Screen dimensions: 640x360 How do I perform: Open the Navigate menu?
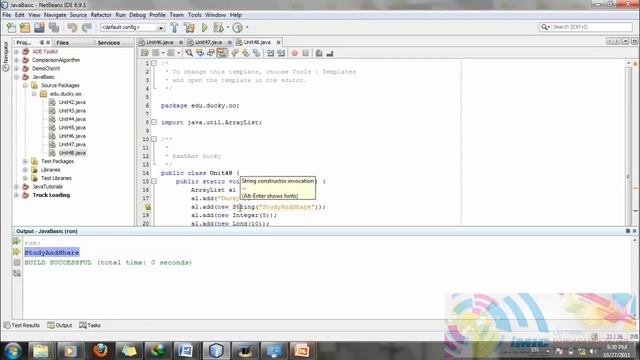pyautogui.click(x=55, y=15)
